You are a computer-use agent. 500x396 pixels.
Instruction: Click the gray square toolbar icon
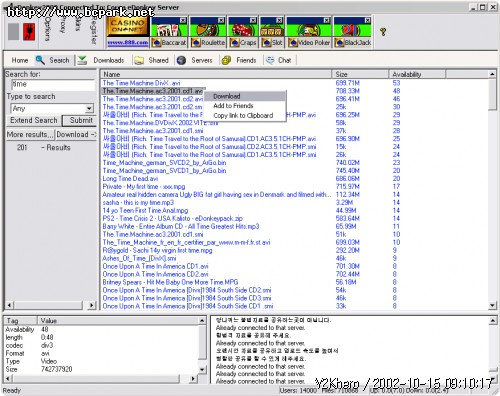(14, 32)
